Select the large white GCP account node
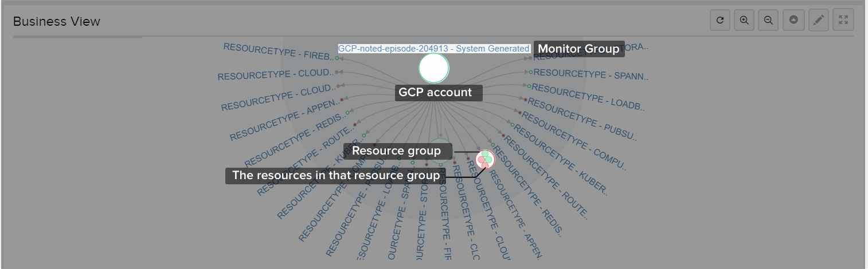This screenshot has width=868, height=269. (x=434, y=68)
